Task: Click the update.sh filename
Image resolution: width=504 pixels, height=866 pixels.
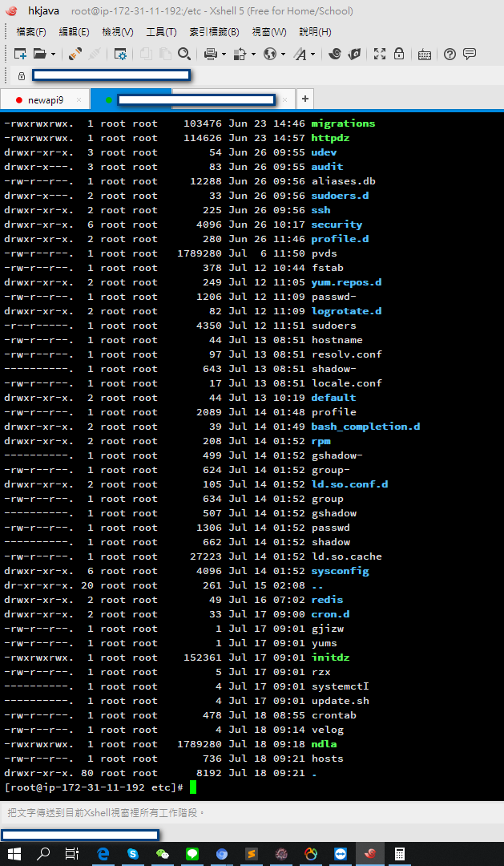Action: pyautogui.click(x=340, y=700)
